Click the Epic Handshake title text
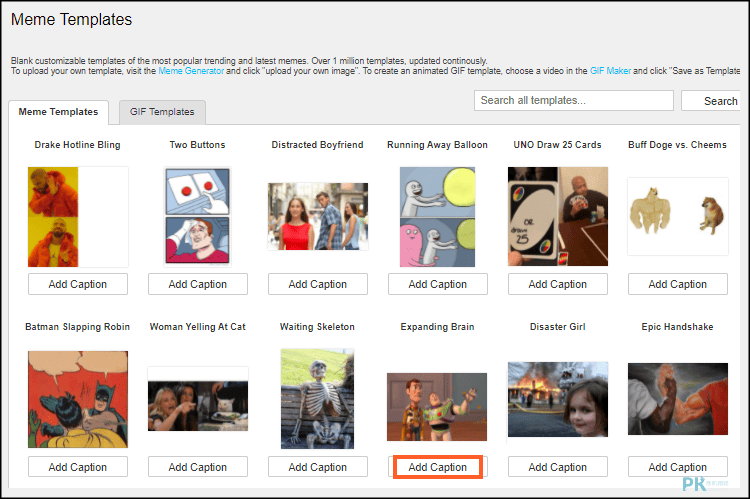The image size is (750, 499). coord(678,327)
